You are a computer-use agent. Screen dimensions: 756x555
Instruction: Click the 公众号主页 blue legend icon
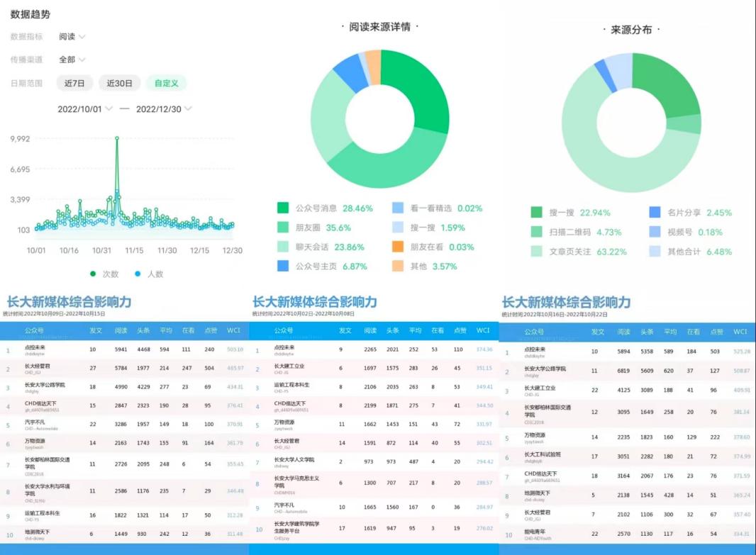click(x=283, y=266)
